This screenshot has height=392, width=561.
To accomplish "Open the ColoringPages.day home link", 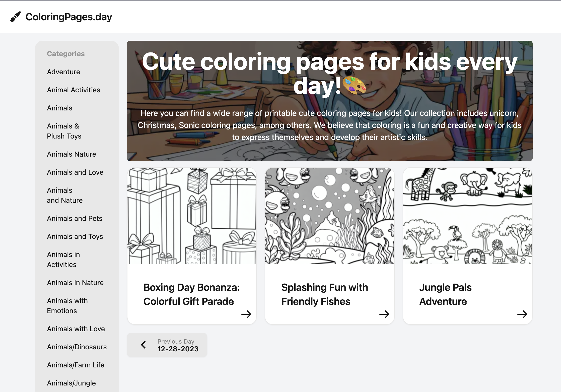I will point(68,17).
